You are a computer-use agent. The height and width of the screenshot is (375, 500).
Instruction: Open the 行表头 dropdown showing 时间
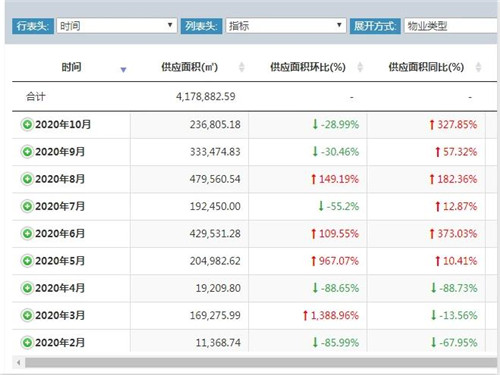[116, 26]
